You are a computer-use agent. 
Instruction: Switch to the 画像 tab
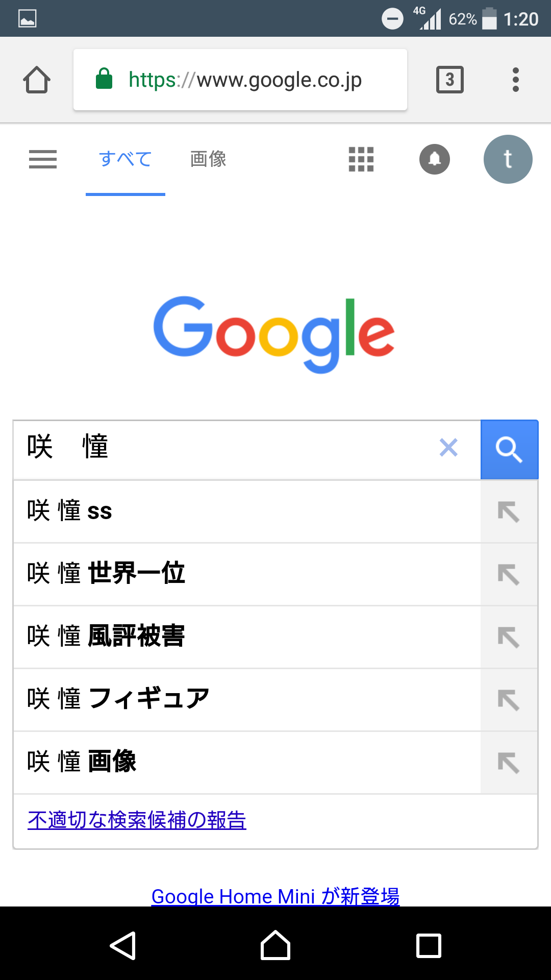208,159
